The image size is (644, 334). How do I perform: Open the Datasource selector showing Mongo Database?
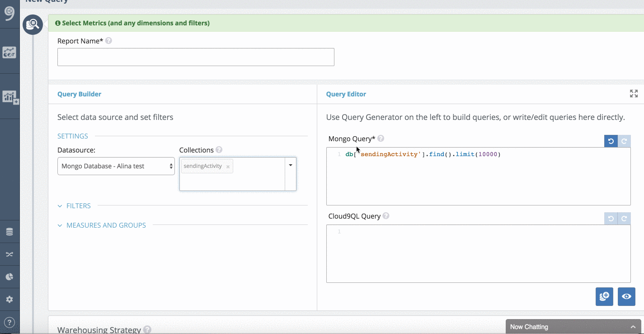click(x=116, y=166)
